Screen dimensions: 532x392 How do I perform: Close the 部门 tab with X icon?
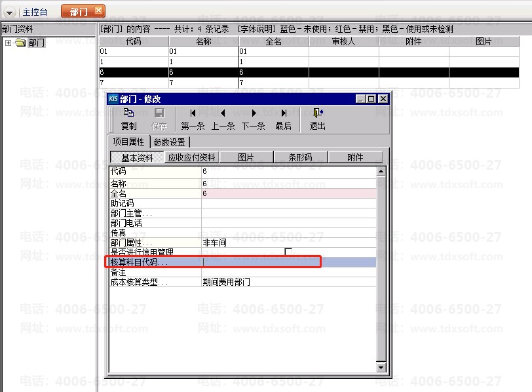[x=98, y=11]
